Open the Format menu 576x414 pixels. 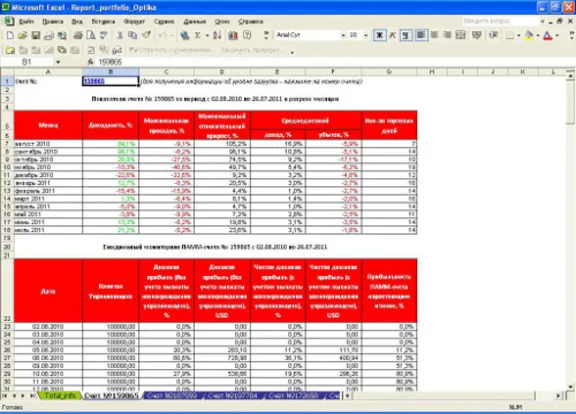tap(134, 22)
